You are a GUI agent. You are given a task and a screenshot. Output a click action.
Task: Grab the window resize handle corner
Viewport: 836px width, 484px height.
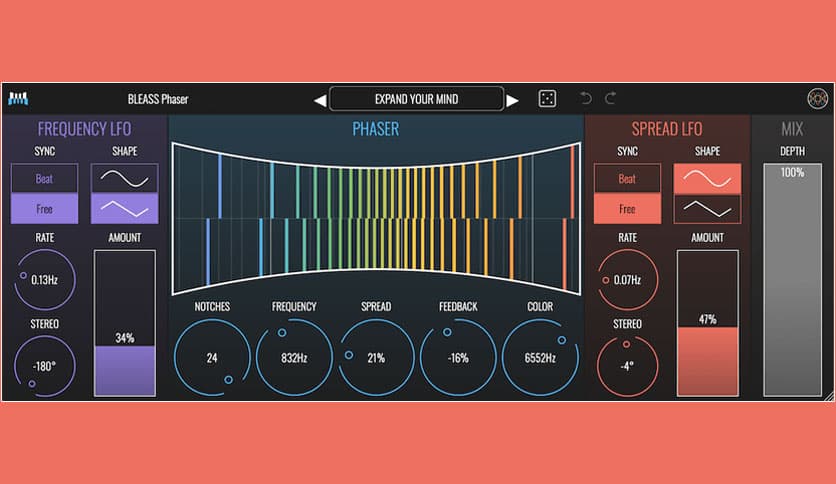point(829,396)
